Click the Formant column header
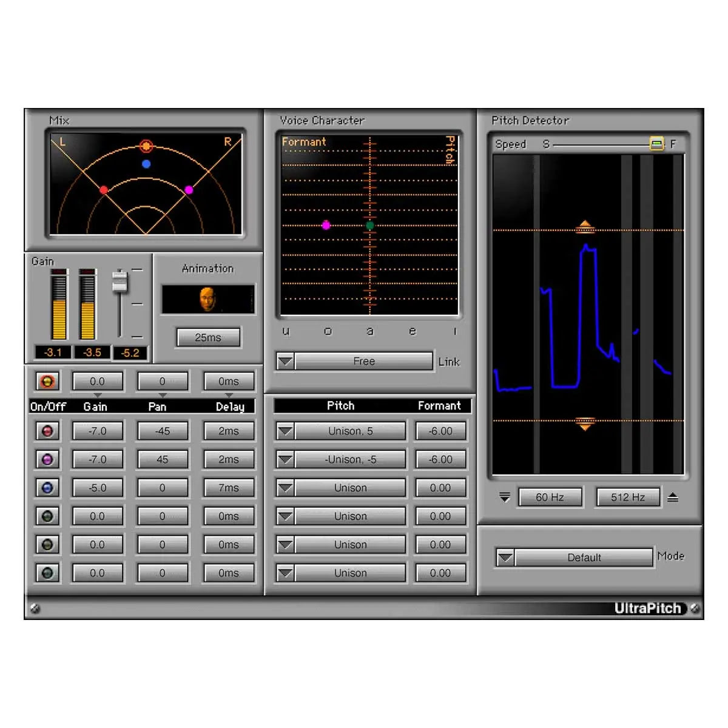The image size is (728, 728). coord(440,405)
